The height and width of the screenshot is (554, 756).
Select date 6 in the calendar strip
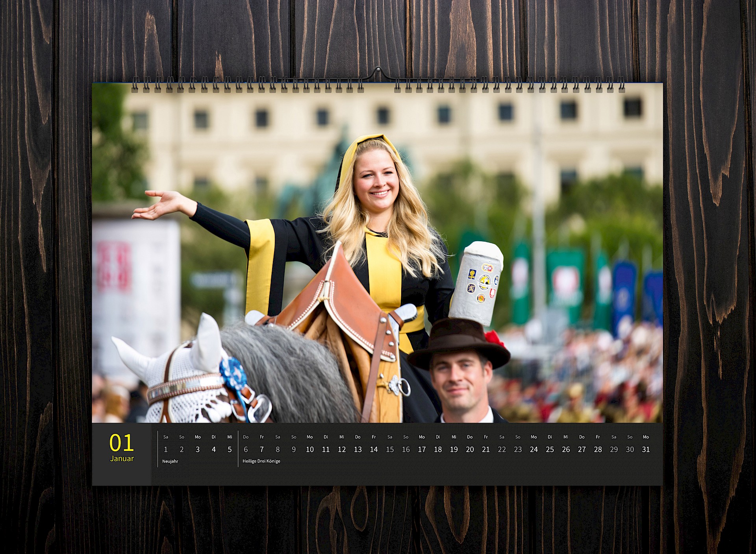tap(246, 449)
